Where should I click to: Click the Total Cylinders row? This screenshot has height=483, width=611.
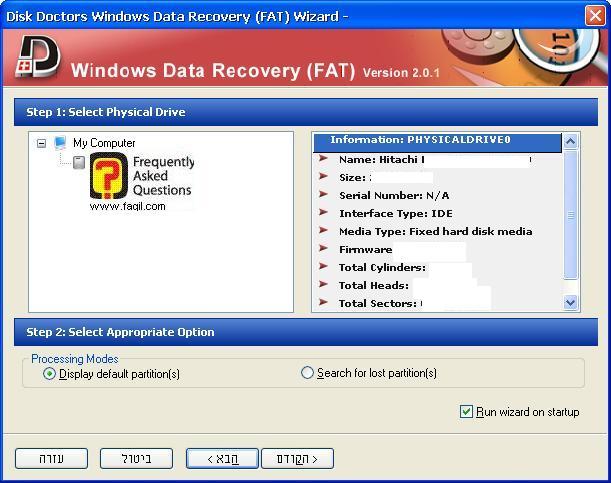438,267
